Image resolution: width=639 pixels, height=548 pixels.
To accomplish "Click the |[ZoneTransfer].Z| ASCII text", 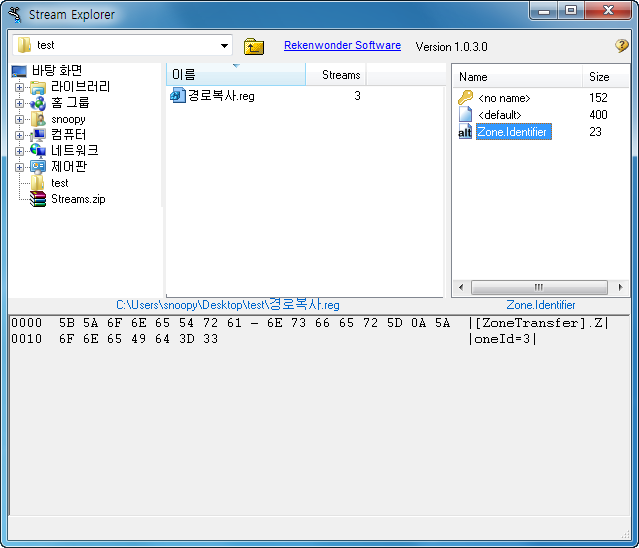I will [539, 323].
